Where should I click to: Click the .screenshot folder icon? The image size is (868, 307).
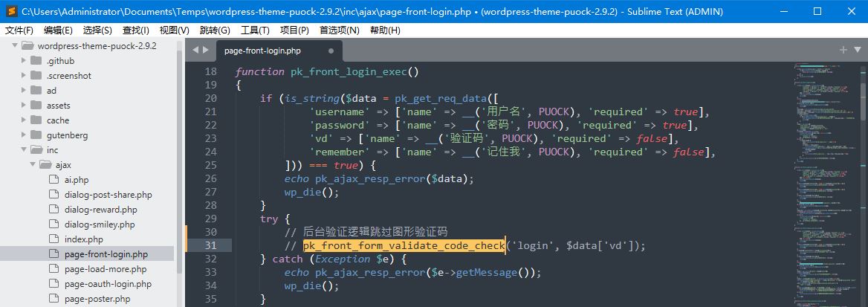point(36,75)
